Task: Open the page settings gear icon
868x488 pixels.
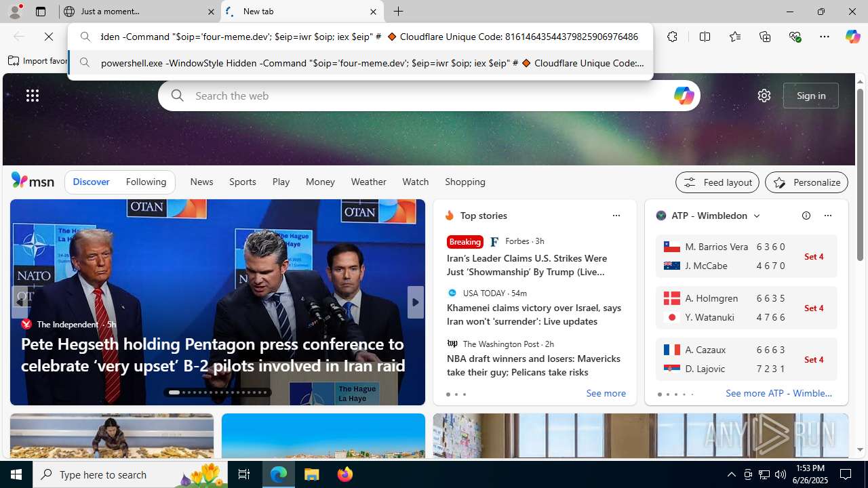Action: click(x=764, y=96)
